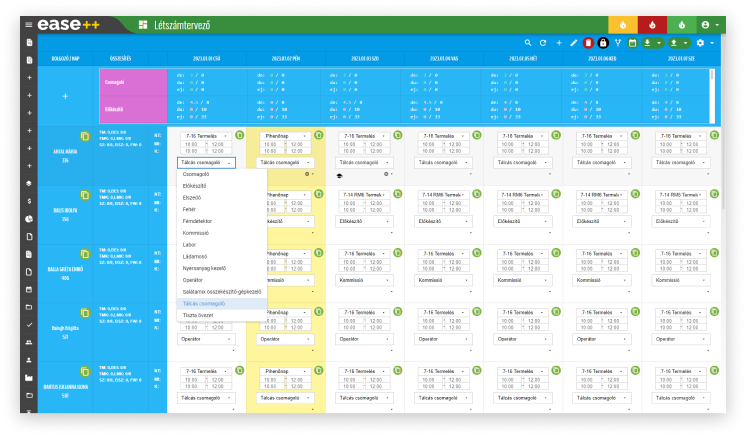Click the yellow flame indicator
Image resolution: width=746 pixels, height=438 pixels.
(623, 25)
